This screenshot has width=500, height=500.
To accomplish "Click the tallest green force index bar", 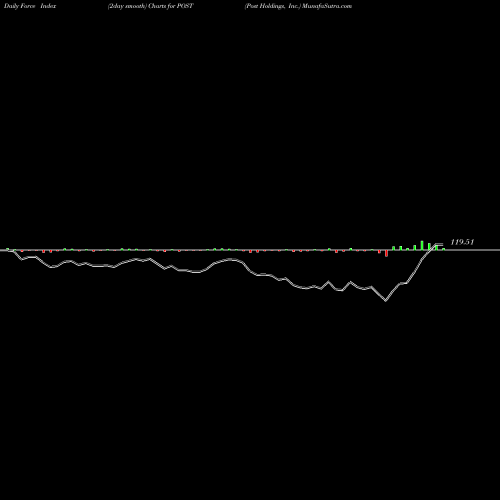I will 422,245.
